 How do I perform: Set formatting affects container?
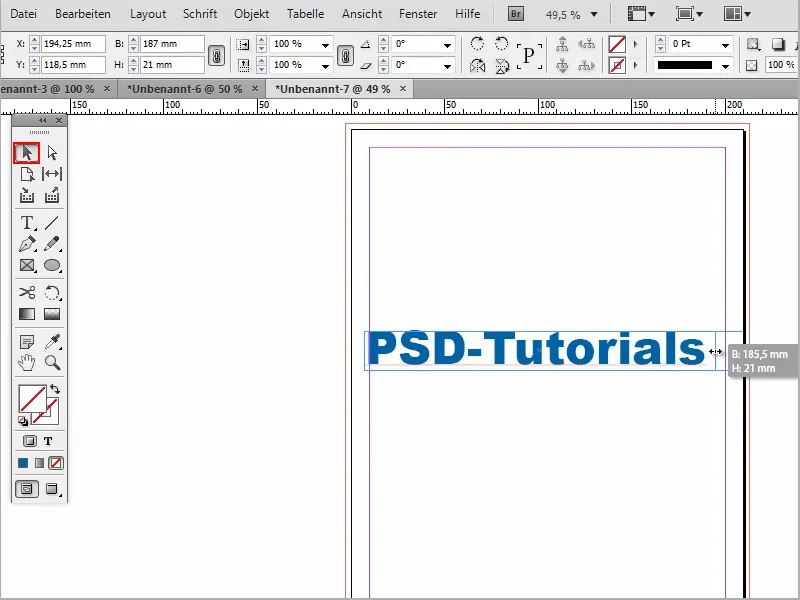tap(30, 441)
